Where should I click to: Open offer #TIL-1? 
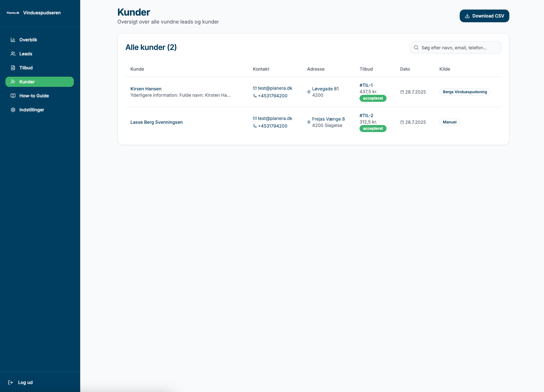click(x=366, y=85)
